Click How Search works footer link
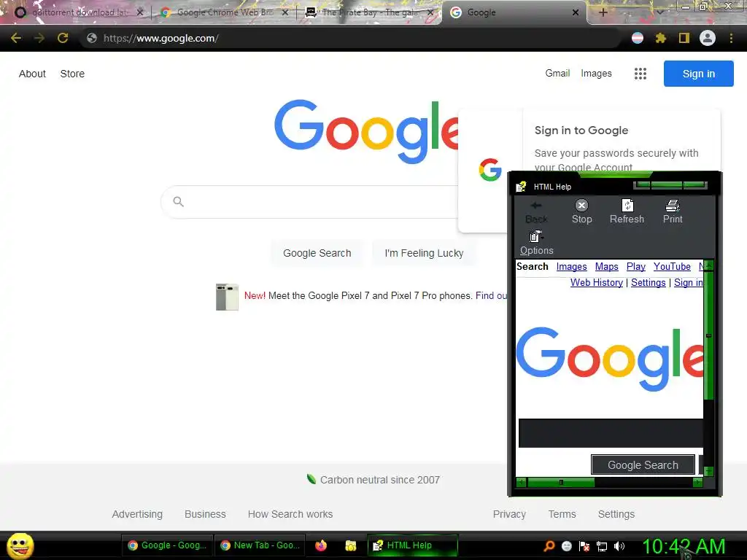Image resolution: width=747 pixels, height=560 pixels. click(x=290, y=514)
